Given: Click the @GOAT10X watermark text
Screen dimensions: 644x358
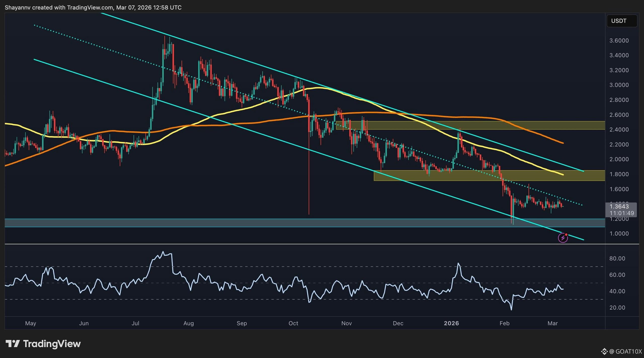Looking at the screenshot, I should 625,351.
